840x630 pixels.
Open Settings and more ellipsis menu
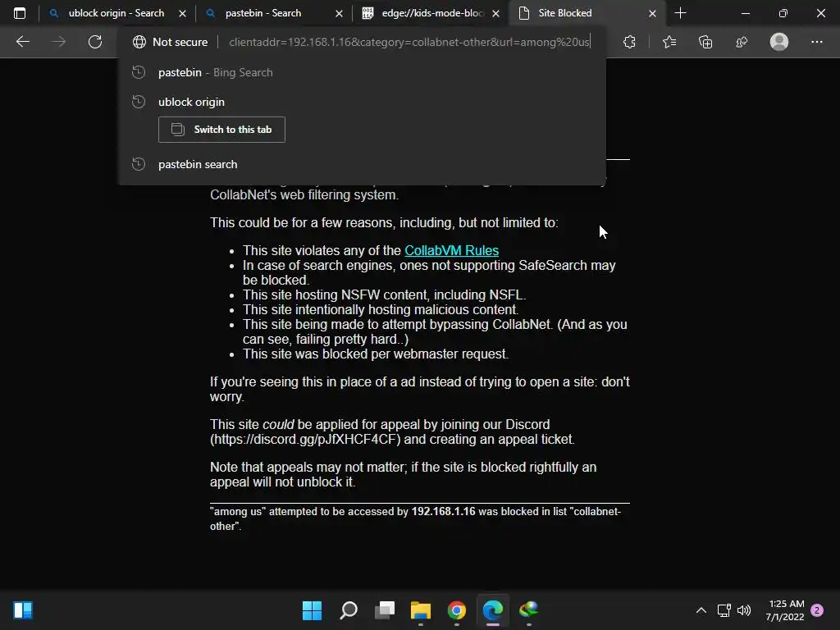(x=816, y=42)
